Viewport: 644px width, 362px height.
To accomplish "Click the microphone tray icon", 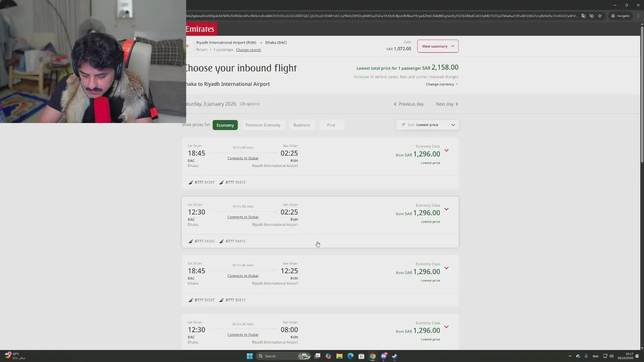I will click(586, 356).
